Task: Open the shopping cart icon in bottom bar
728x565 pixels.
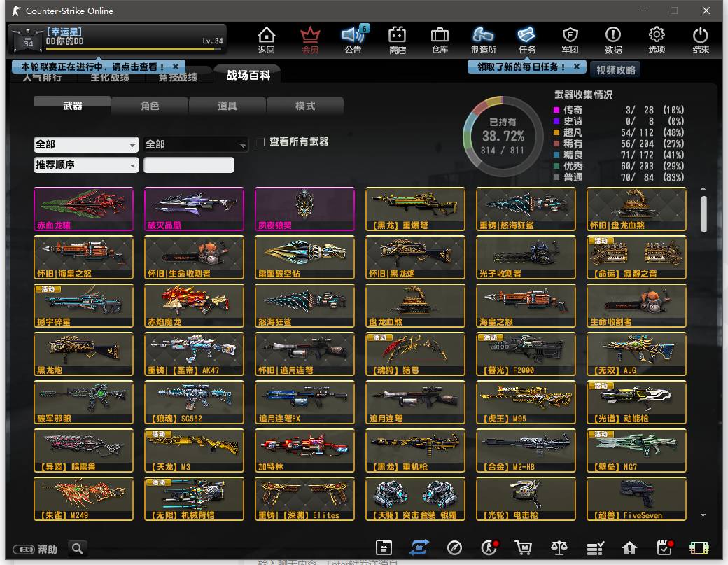Action: (524, 548)
